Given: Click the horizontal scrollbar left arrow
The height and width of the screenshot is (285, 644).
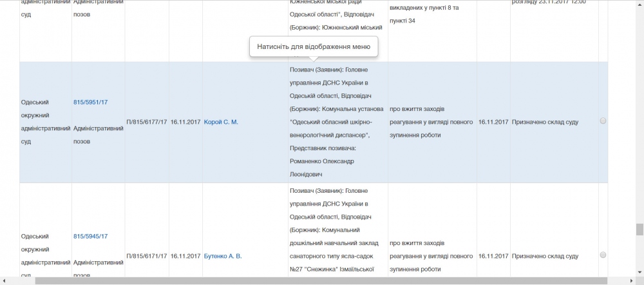Looking at the screenshot, I should point(4,281).
